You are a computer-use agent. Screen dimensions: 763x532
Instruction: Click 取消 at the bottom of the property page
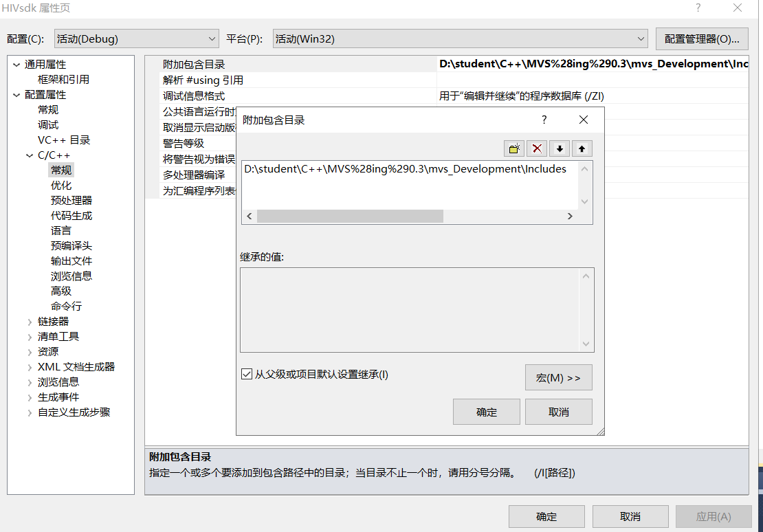(x=630, y=516)
